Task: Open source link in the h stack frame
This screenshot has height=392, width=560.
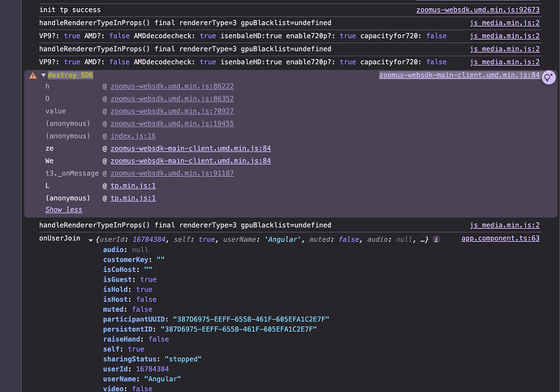Action: coord(172,86)
